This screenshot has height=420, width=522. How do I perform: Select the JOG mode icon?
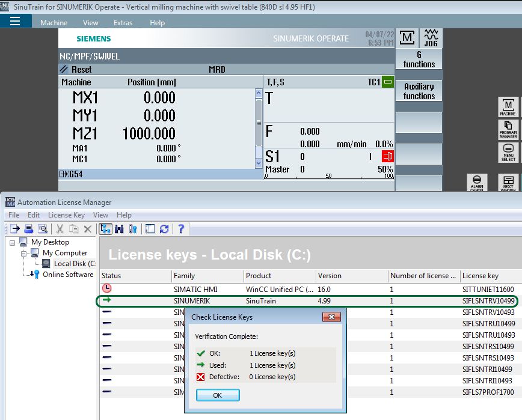tap(431, 38)
